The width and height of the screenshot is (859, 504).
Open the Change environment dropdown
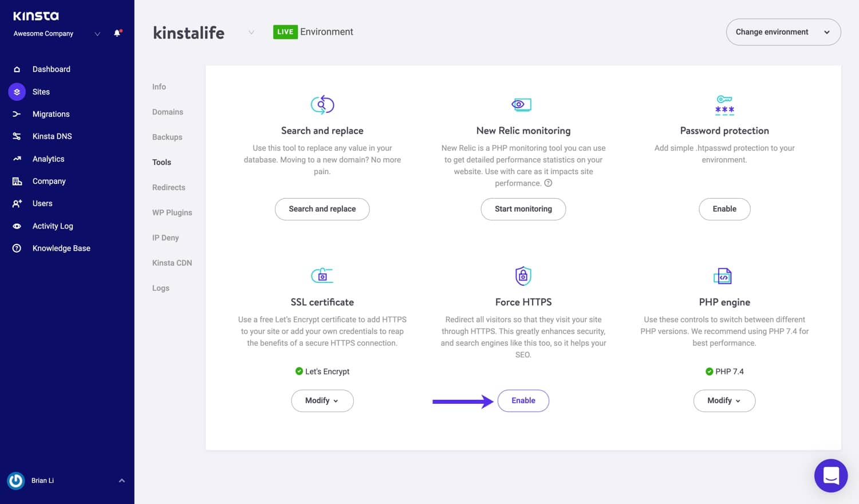click(783, 32)
